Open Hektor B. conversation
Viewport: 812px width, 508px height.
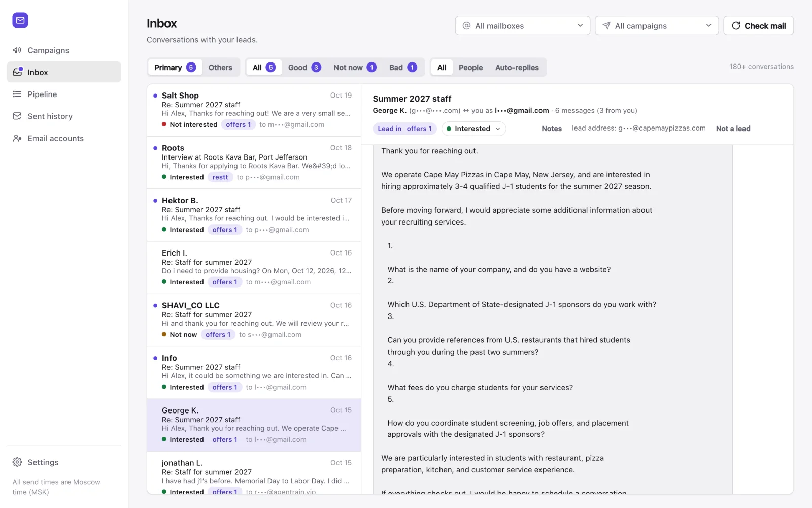[254, 215]
